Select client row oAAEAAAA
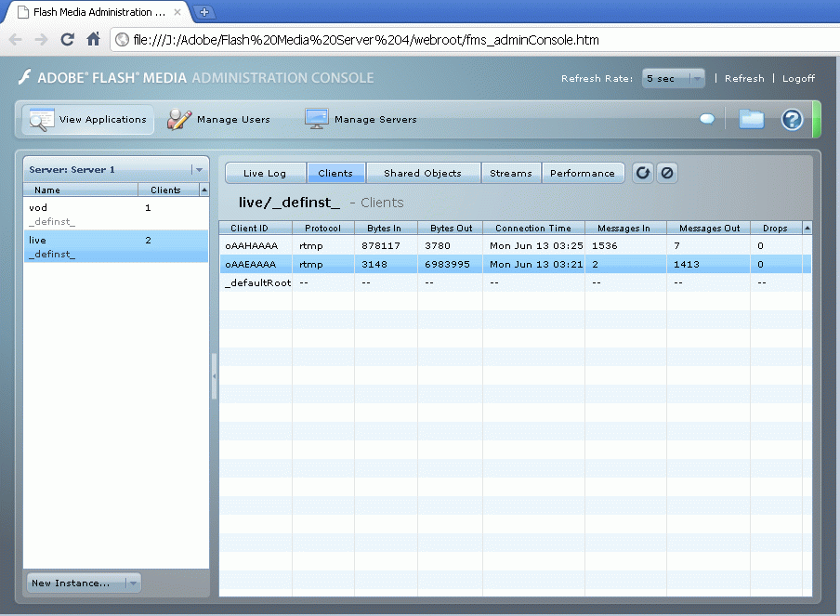 point(516,264)
